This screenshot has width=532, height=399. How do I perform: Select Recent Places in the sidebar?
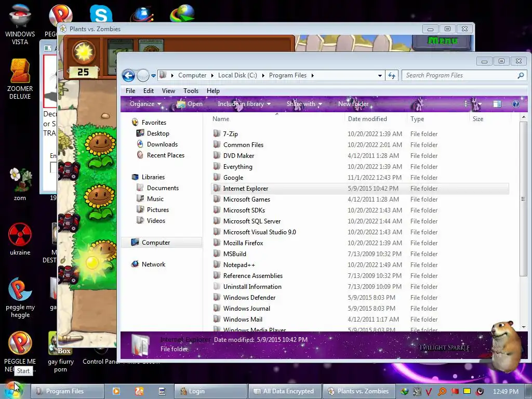pyautogui.click(x=165, y=155)
